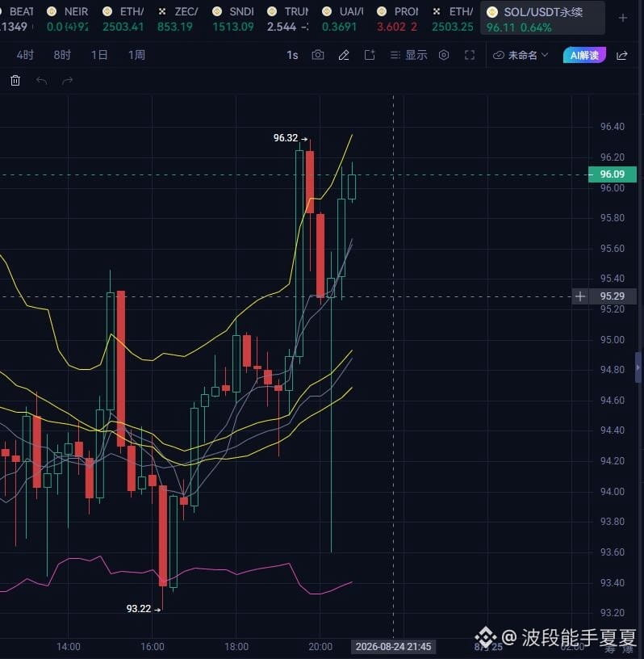Click the 94.00 price axis label
The width and height of the screenshot is (644, 659).
(x=612, y=491)
